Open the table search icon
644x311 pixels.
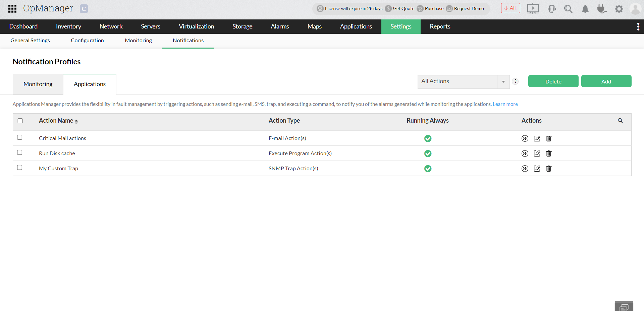tap(620, 120)
